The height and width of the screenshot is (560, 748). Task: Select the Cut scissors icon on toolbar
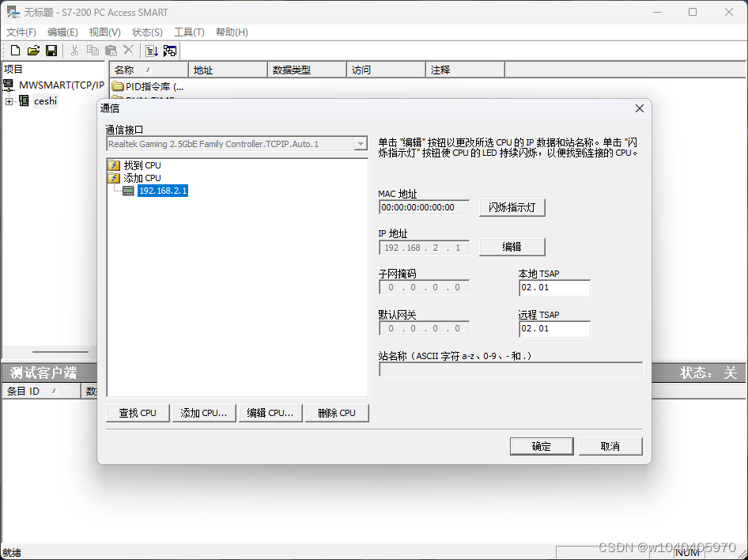tap(74, 50)
